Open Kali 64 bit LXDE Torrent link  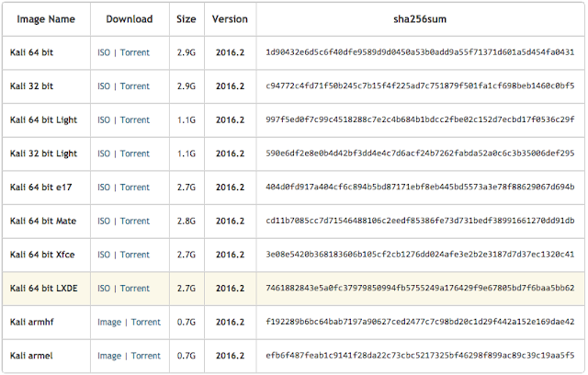[135, 289]
